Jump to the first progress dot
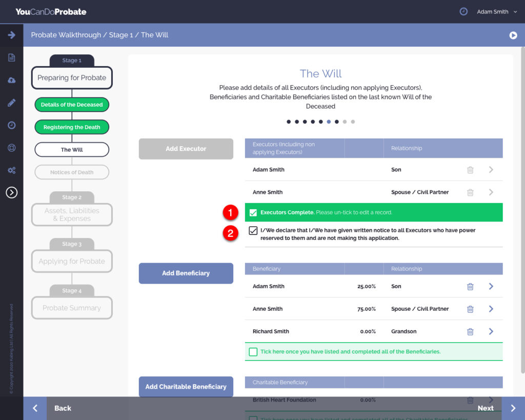525x420 pixels. (289, 122)
